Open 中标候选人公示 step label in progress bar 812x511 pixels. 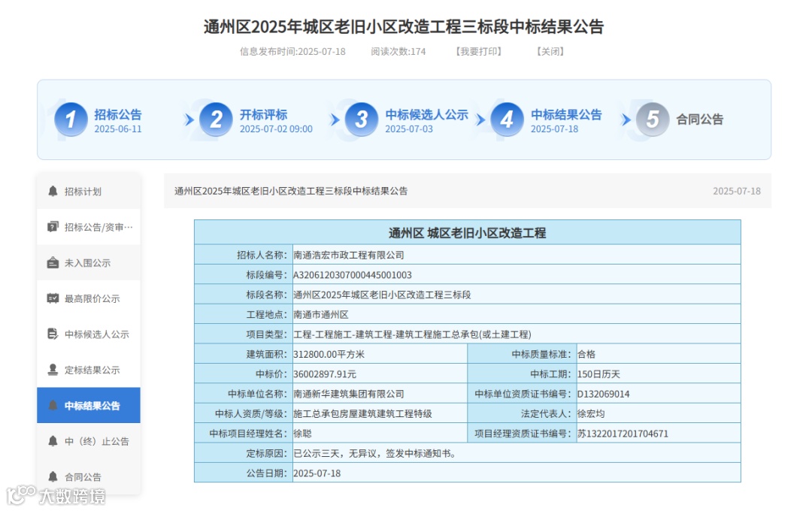point(427,114)
